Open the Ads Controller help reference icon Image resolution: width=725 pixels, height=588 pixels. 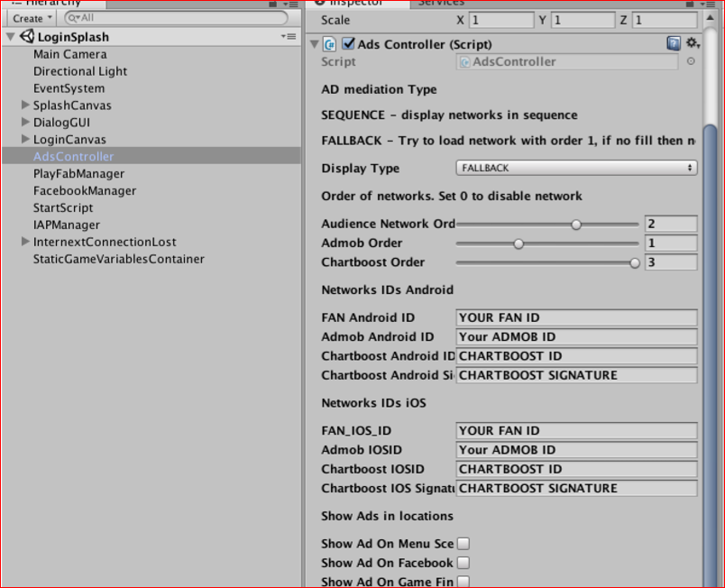(674, 43)
